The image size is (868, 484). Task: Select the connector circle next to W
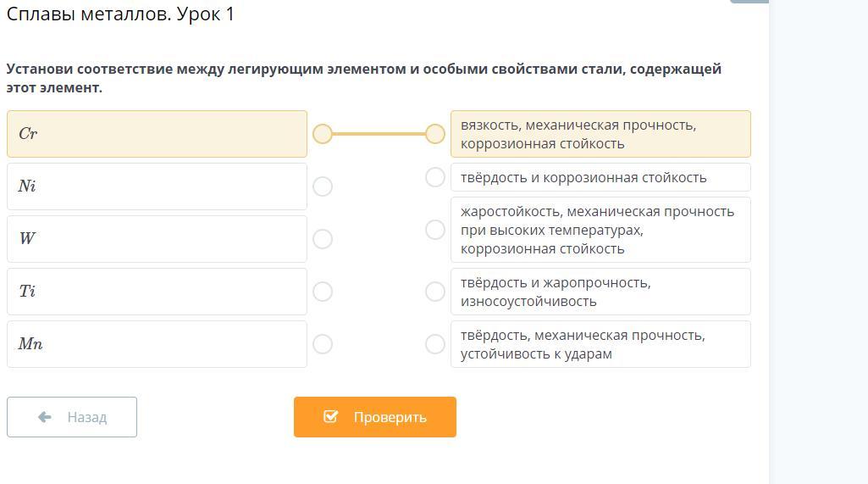(323, 239)
